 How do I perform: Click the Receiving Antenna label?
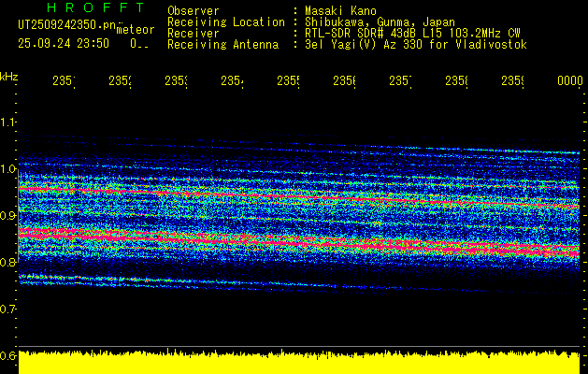(x=223, y=45)
